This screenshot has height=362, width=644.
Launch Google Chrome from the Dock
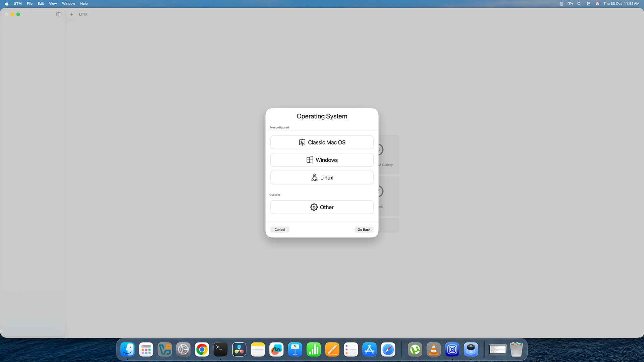(x=202, y=349)
